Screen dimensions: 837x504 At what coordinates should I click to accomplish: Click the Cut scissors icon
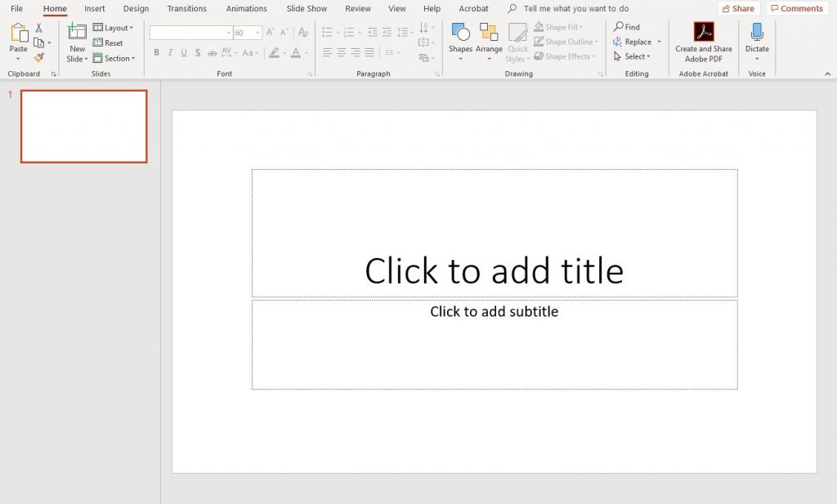coord(38,28)
